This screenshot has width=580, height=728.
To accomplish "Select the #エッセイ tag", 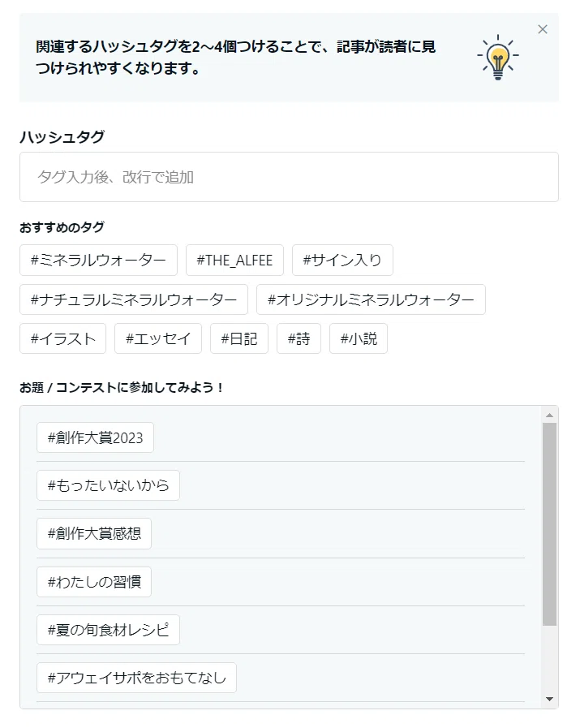I will click(158, 338).
